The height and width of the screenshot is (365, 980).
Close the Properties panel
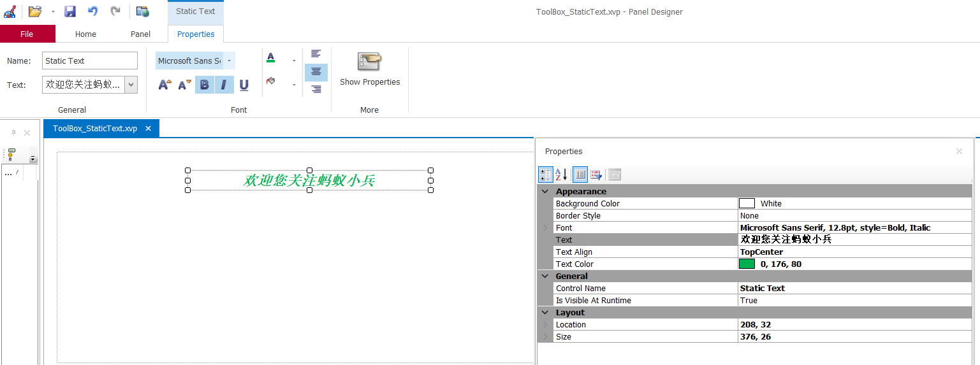[x=959, y=152]
